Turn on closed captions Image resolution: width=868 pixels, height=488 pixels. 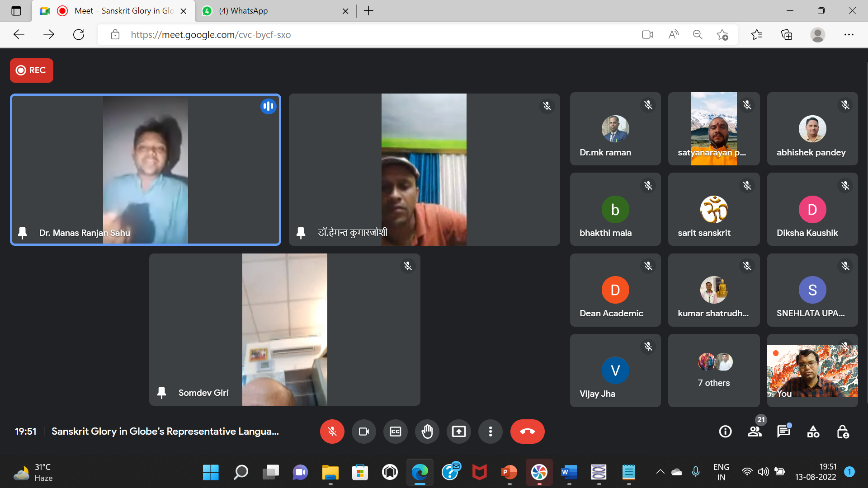tap(395, 432)
